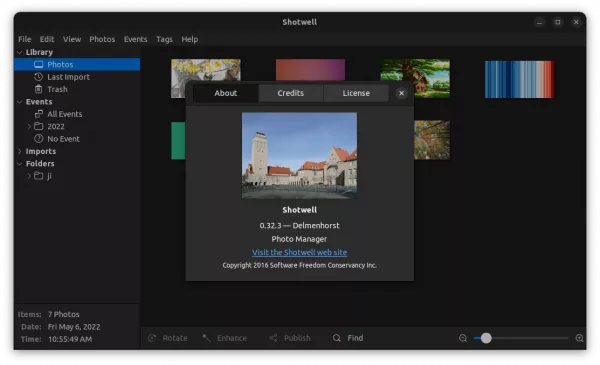Viewport: 600px width, 365px height.
Task: Click the Enhance button label
Action: 232,338
